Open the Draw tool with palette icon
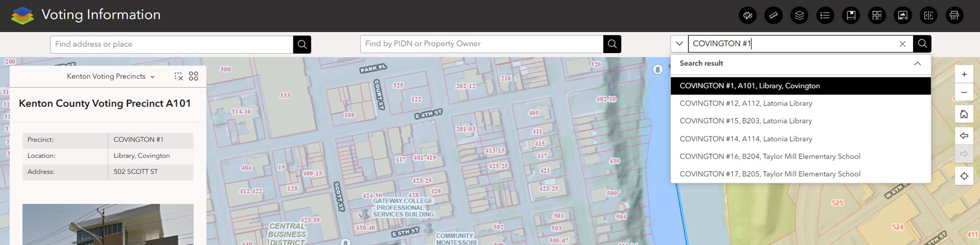Image resolution: width=980 pixels, height=245 pixels. [x=748, y=15]
